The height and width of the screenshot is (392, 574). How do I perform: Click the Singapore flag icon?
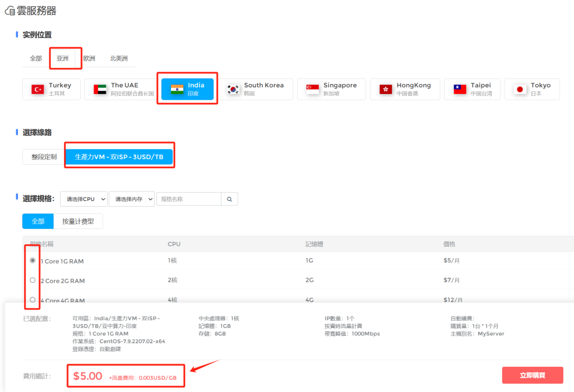[312, 89]
